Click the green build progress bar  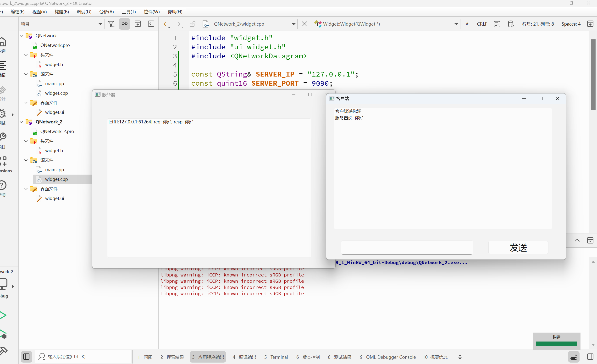click(556, 344)
